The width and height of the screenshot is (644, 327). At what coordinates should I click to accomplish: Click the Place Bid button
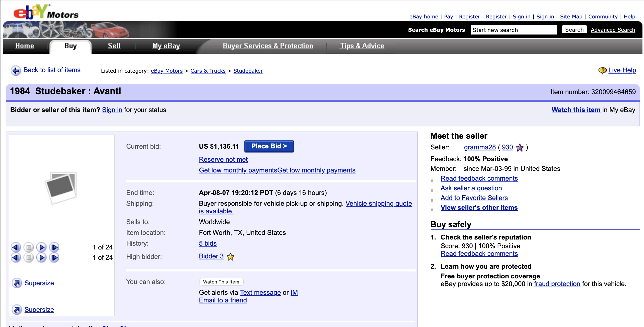(x=269, y=146)
